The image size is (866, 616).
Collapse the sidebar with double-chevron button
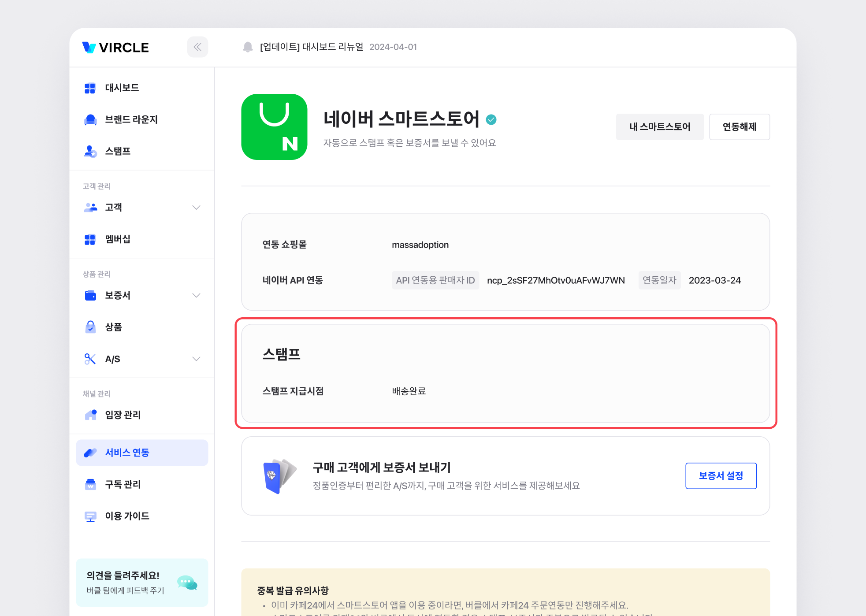[x=197, y=47]
